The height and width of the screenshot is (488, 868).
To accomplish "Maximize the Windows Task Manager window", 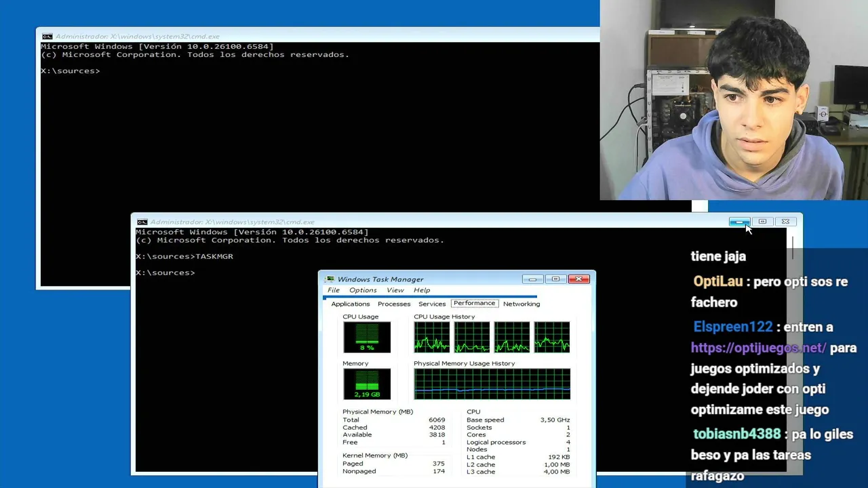I will 555,279.
